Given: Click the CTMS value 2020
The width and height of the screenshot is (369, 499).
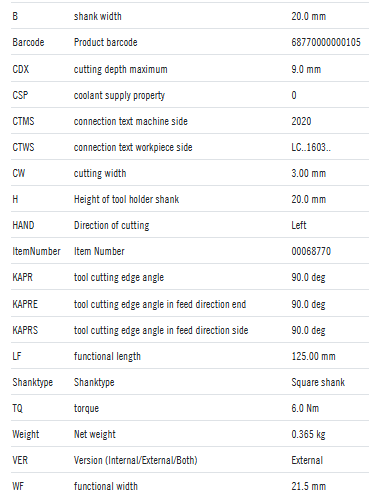Looking at the screenshot, I should [x=301, y=121].
